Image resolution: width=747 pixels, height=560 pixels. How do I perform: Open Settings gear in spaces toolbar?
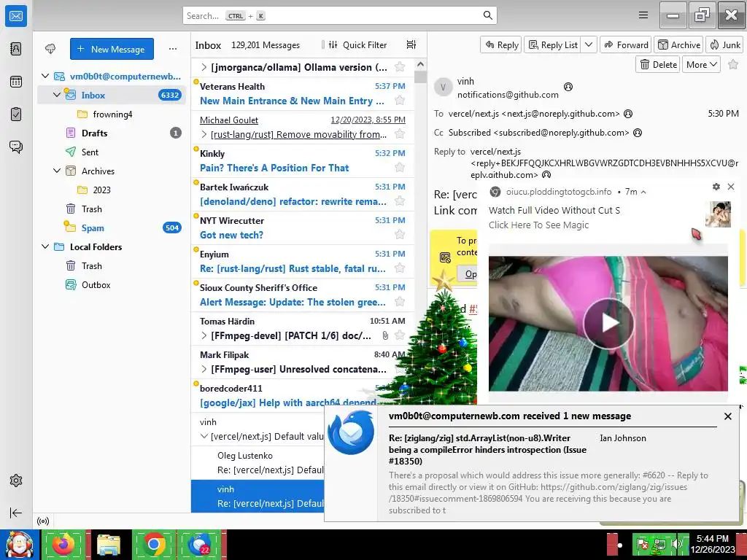[16, 481]
